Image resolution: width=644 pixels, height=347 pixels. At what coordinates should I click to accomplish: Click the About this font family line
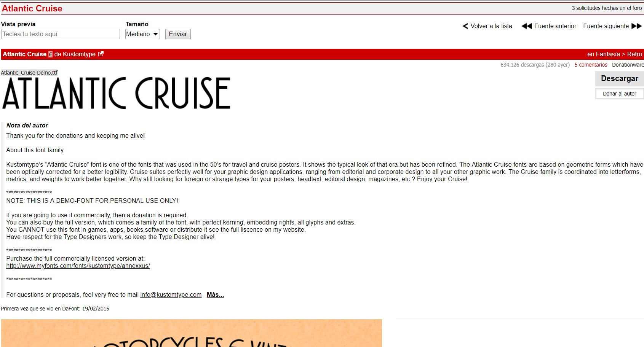[x=35, y=150]
